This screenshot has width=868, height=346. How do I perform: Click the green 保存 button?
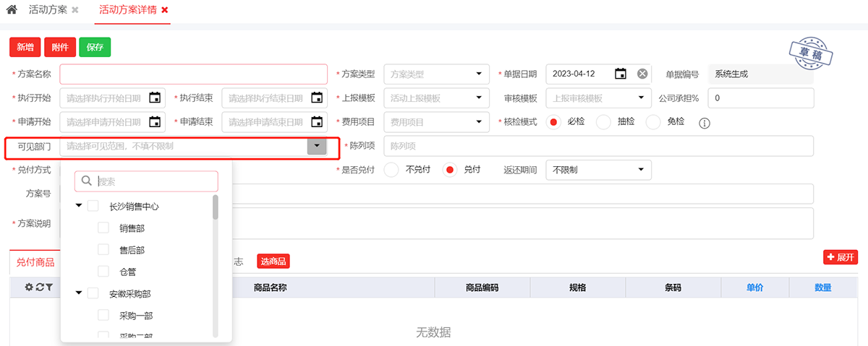(95, 47)
